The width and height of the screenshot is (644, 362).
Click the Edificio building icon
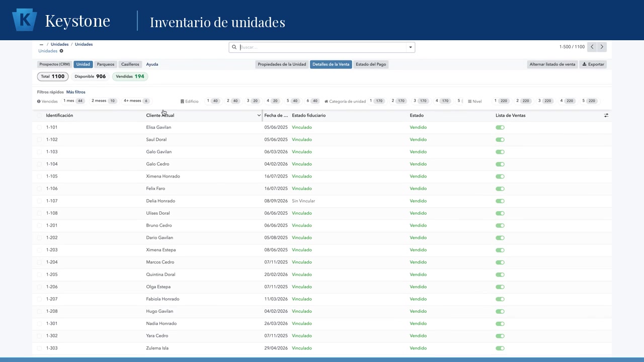182,101
